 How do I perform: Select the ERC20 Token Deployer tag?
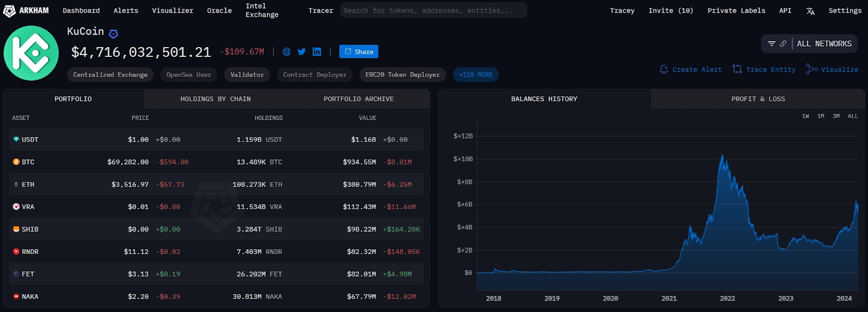[403, 75]
